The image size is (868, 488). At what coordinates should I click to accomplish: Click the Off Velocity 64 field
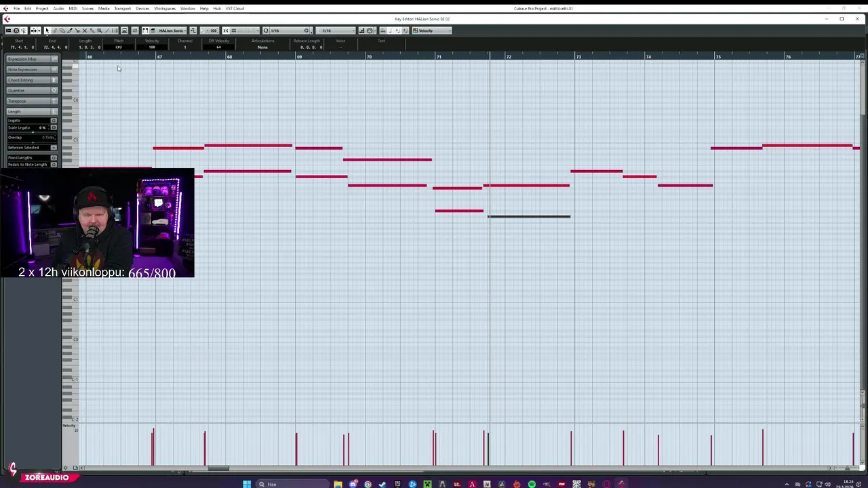pos(218,47)
